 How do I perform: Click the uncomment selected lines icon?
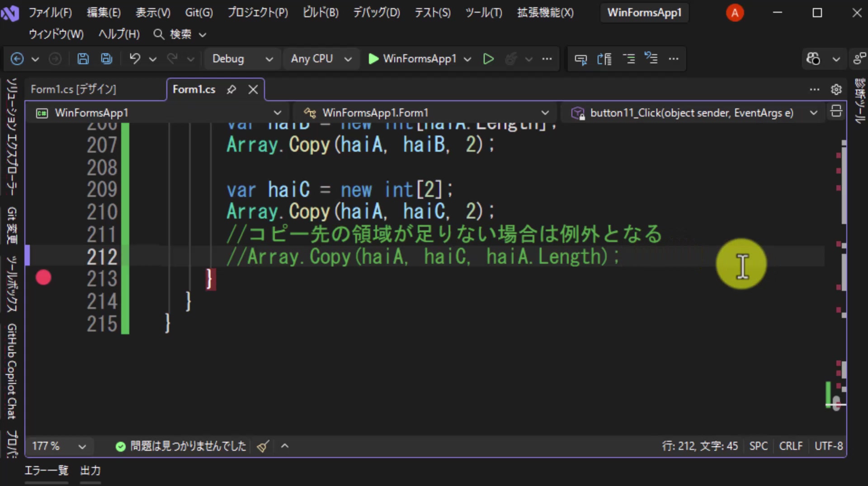click(x=651, y=59)
